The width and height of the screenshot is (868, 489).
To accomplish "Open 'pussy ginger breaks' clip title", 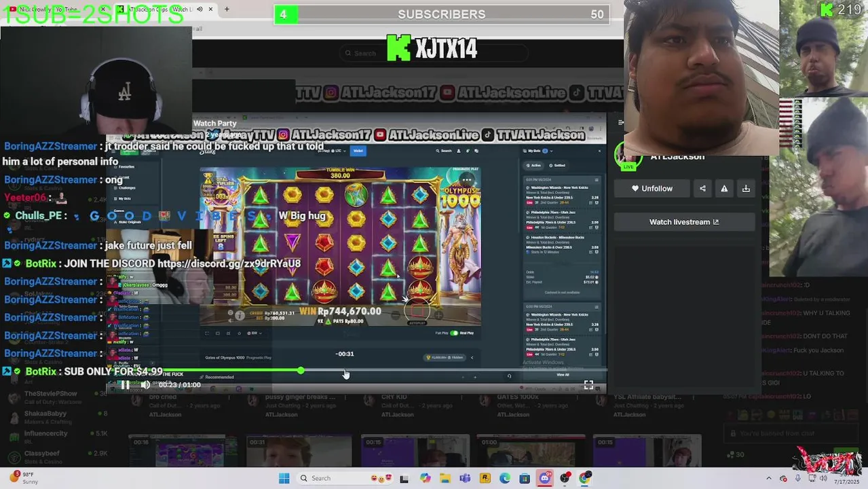I will pos(301,397).
